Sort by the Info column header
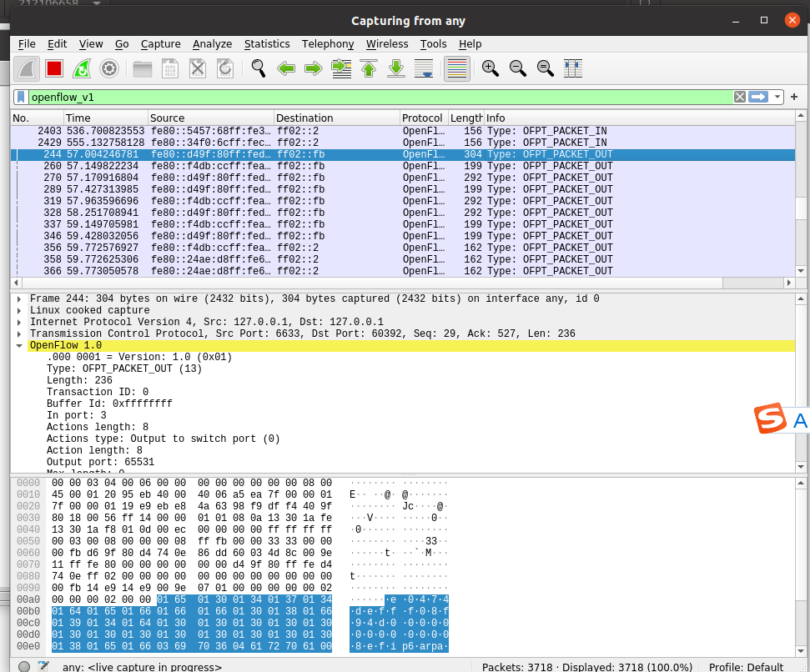 pyautogui.click(x=640, y=118)
